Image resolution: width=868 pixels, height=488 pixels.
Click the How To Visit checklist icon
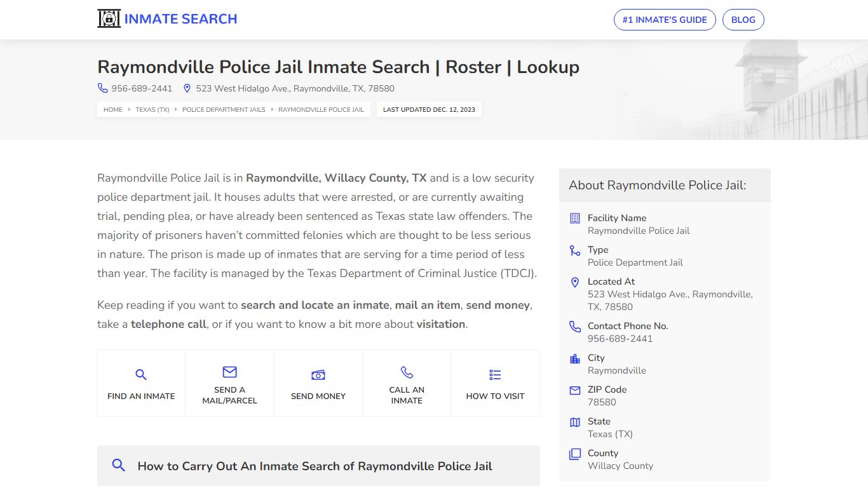point(495,374)
